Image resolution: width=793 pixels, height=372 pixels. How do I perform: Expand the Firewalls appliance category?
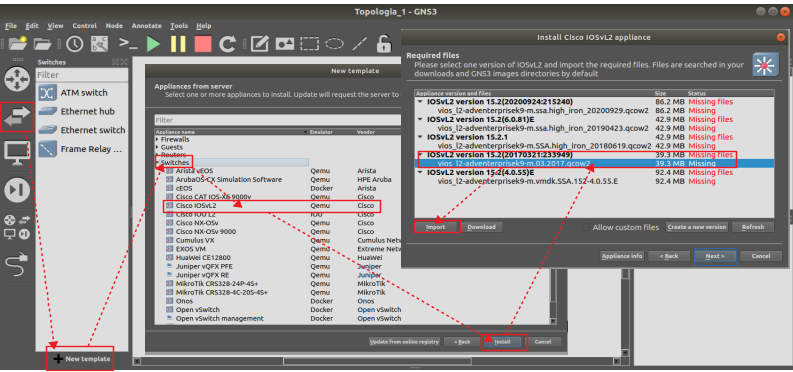click(157, 139)
